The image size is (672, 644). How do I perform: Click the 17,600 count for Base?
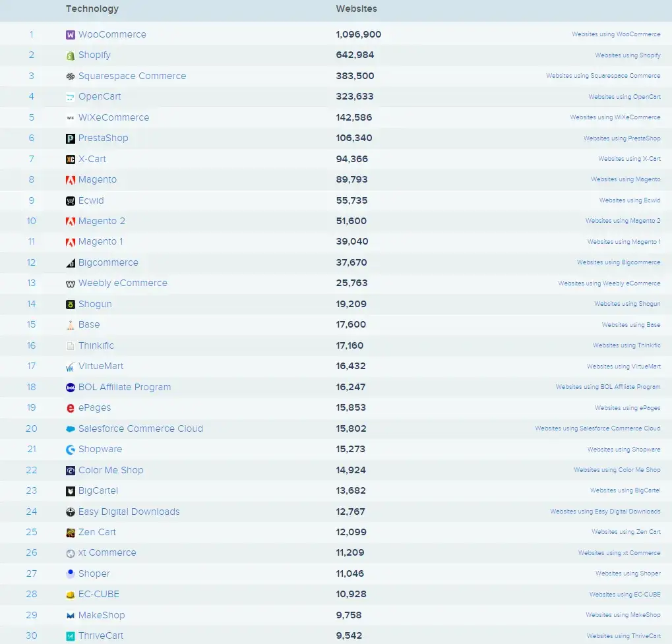(351, 325)
